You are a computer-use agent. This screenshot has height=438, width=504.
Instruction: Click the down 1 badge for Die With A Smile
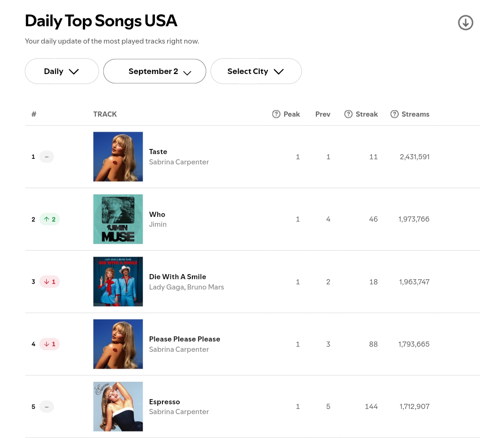tap(50, 282)
